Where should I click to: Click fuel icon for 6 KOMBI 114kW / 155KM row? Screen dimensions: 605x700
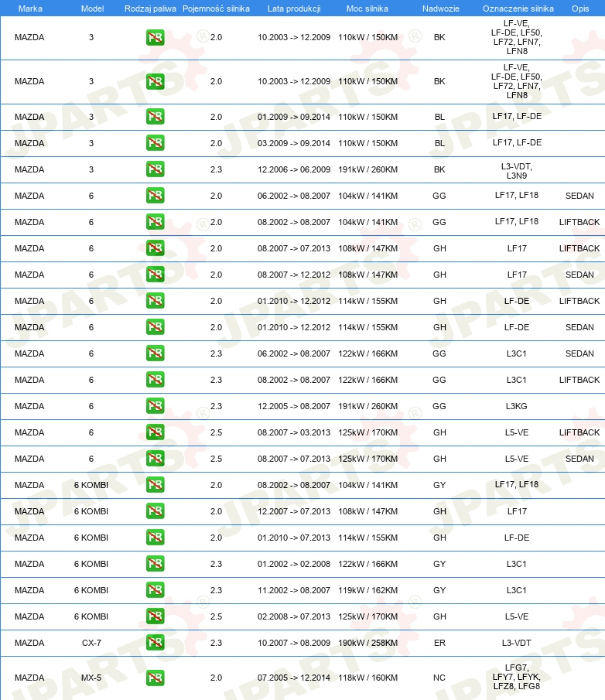click(x=155, y=538)
